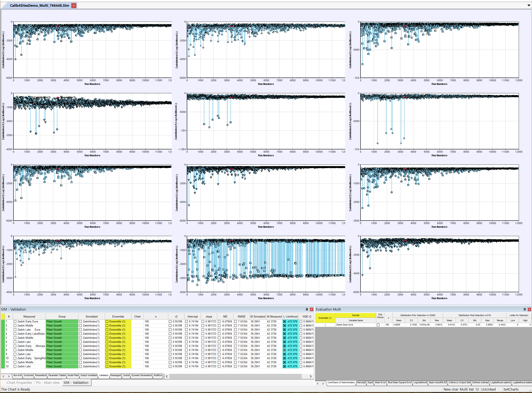Toggle Ensemble (1) checkbox in row 12
Viewport: 532px width, 393px height.
[107, 366]
